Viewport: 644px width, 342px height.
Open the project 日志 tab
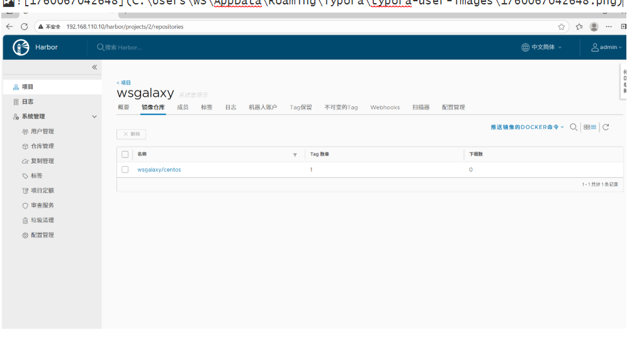(231, 108)
